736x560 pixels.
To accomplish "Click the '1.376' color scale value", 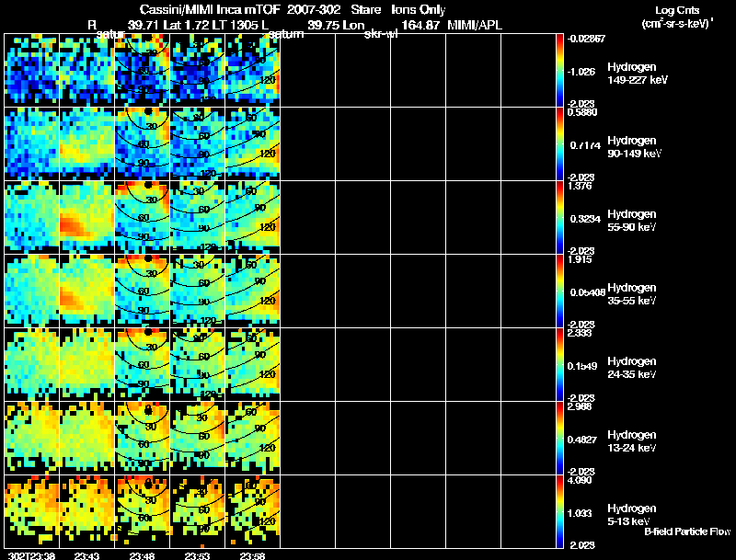I will (x=580, y=186).
